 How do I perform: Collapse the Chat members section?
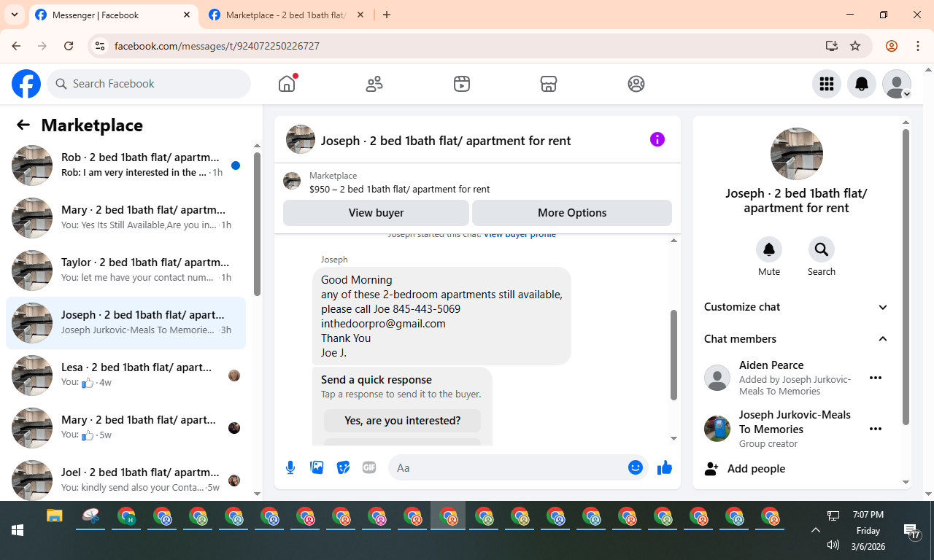pyautogui.click(x=796, y=339)
